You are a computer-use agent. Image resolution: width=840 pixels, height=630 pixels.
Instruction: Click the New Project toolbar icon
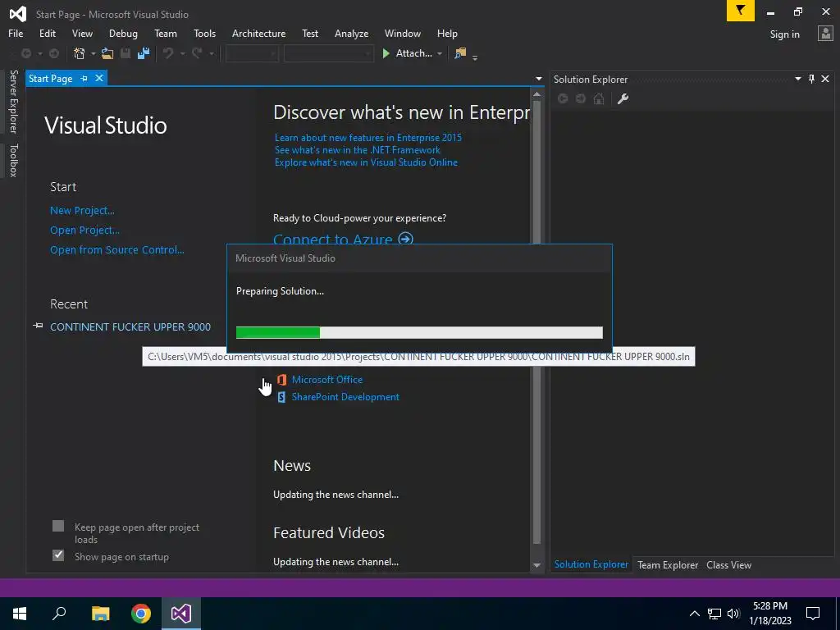pyautogui.click(x=80, y=53)
